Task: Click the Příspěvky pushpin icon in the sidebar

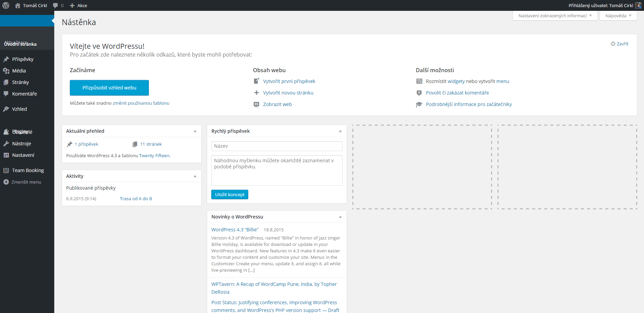Action: point(6,59)
